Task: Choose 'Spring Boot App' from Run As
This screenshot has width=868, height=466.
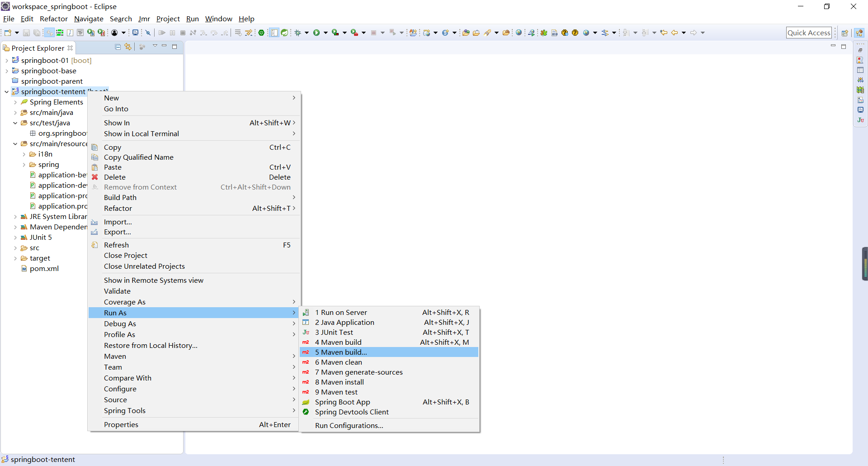Action: pos(389,402)
